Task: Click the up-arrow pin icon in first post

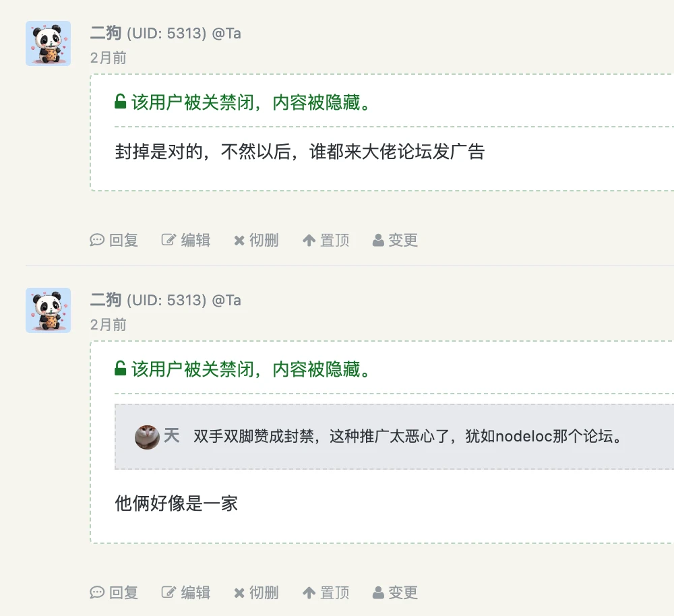Action: point(309,241)
